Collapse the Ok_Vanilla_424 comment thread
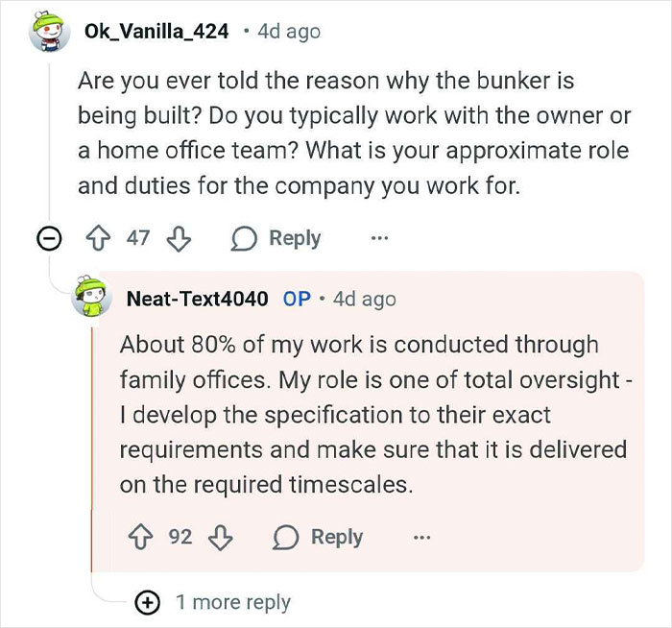 tap(48, 239)
